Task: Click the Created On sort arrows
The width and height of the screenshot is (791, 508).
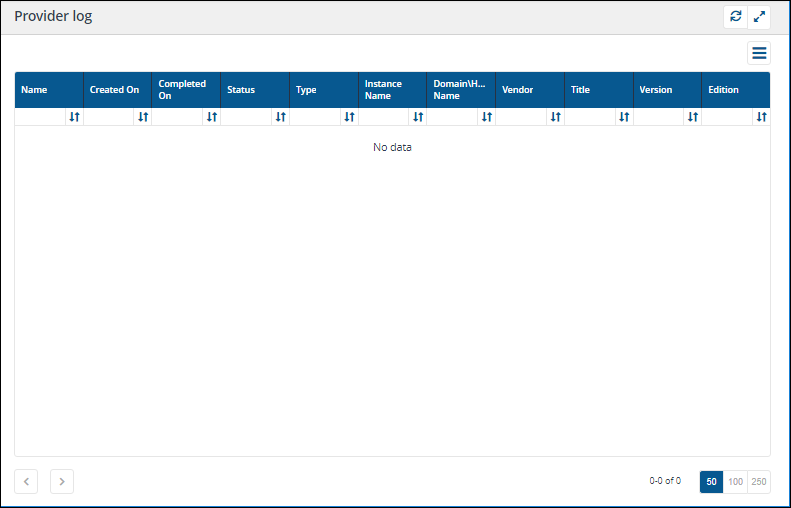Action: click(x=143, y=117)
